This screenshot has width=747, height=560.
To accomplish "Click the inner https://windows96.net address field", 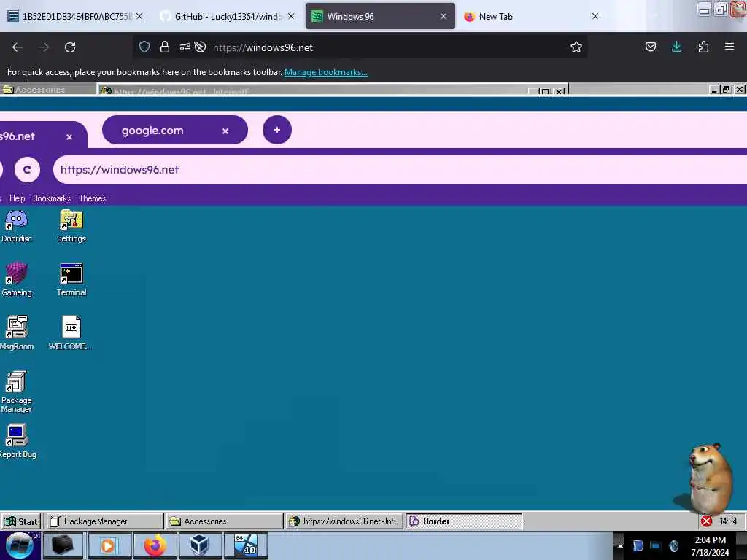I will [x=399, y=169].
